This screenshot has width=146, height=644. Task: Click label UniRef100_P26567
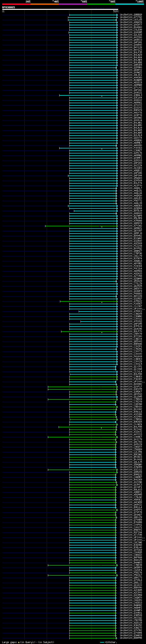pyautogui.click(x=131, y=304)
